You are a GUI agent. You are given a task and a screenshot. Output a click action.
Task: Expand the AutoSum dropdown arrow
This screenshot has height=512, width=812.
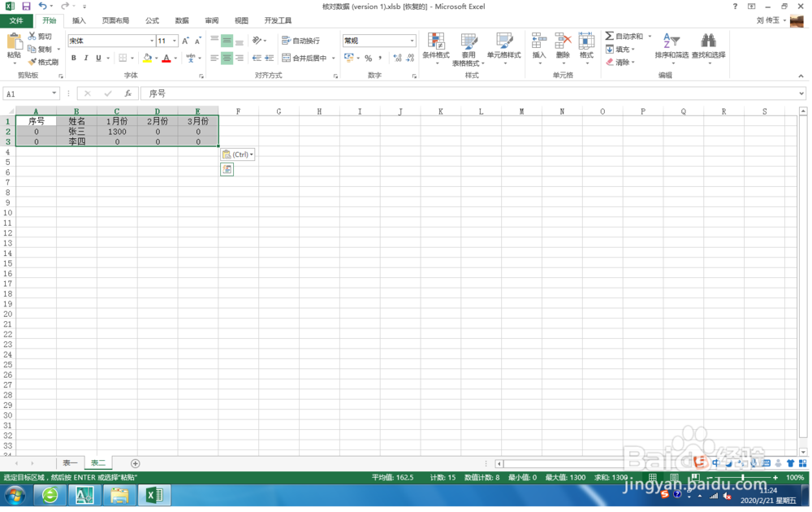650,36
